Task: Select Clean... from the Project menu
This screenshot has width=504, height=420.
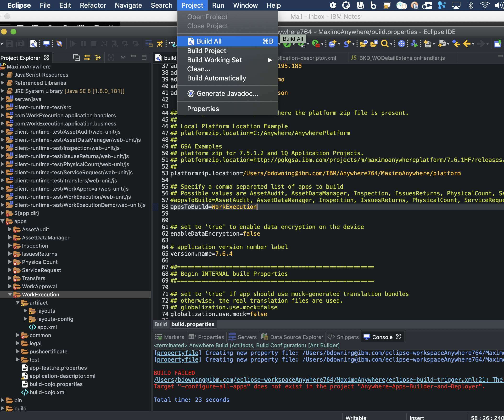Action: point(198,69)
